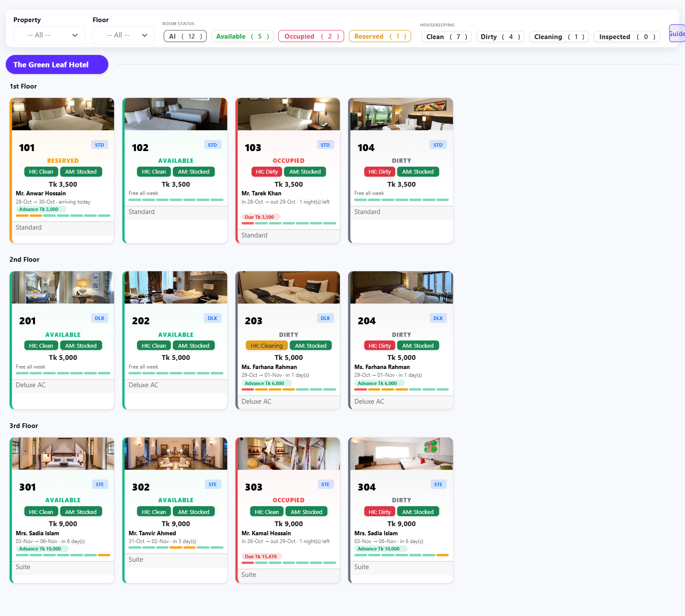This screenshot has height=616, width=685.
Task: Open the Guide button
Action: (677, 33)
